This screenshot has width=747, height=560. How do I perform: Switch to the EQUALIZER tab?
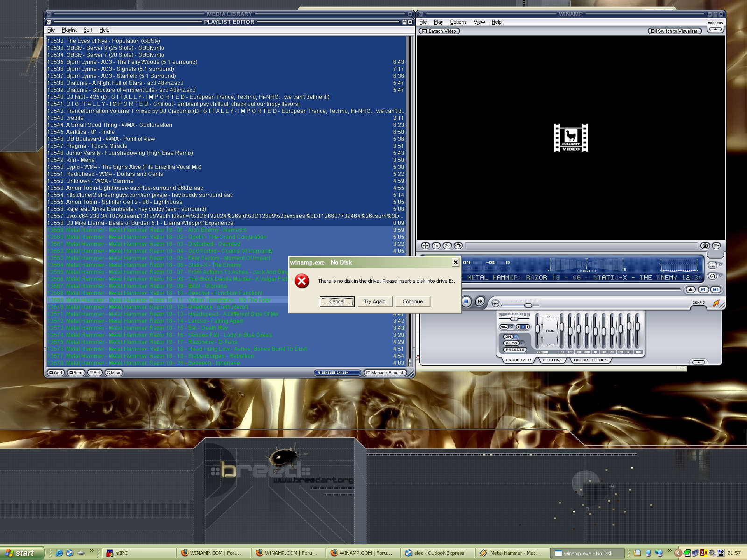[518, 360]
